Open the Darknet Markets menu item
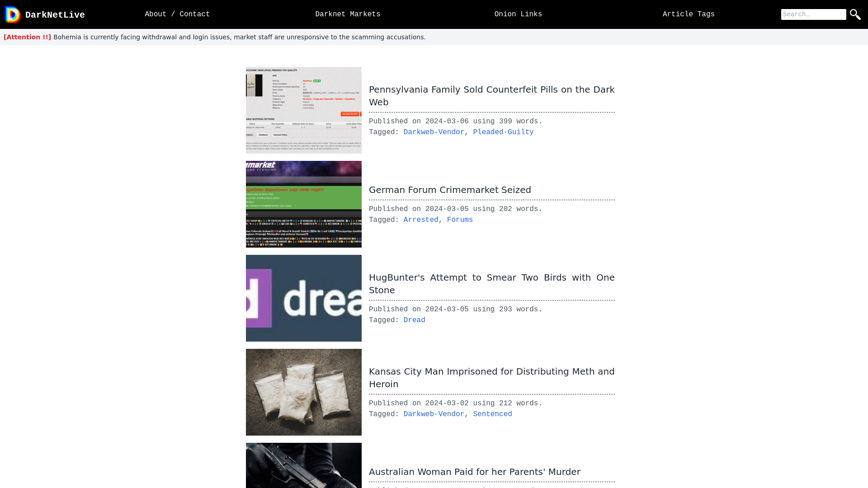Screen dimensions: 868x488 [x=348, y=14]
